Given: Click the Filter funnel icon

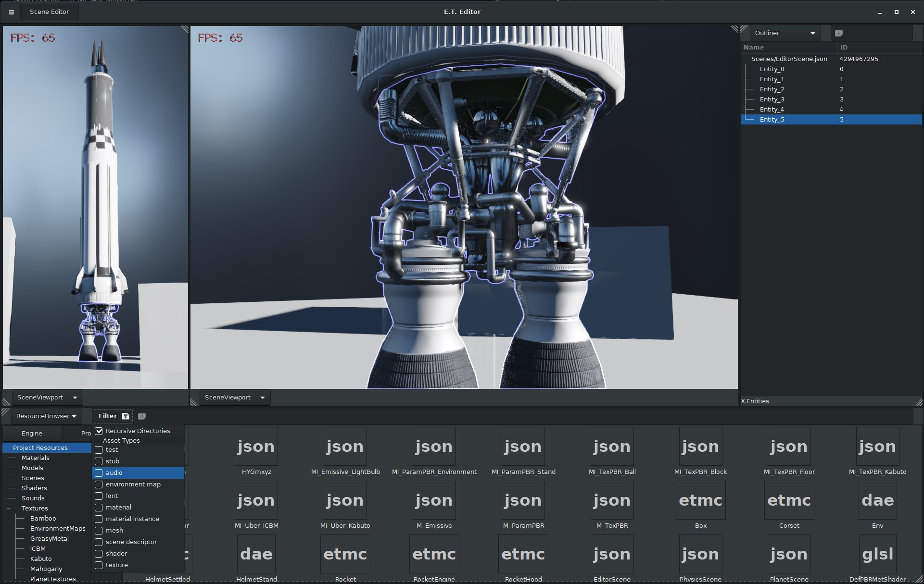Looking at the screenshot, I should (126, 416).
